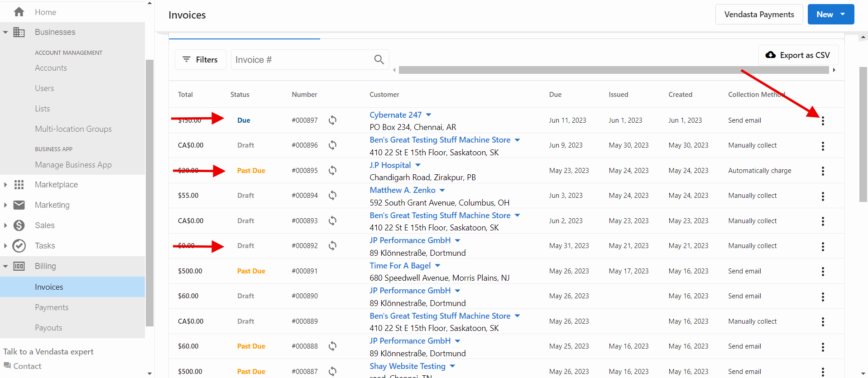Click the Export as CSV button
This screenshot has width=868, height=378.
click(x=798, y=55)
